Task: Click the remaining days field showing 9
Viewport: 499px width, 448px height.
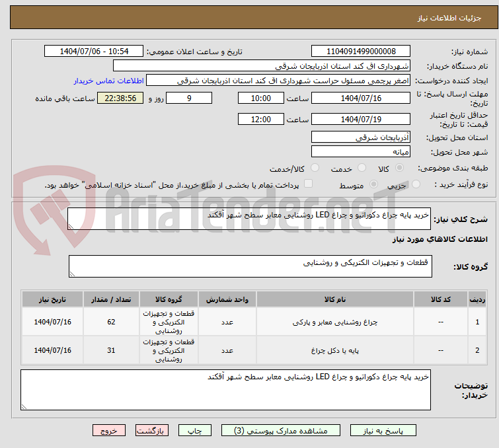Action: [x=189, y=98]
